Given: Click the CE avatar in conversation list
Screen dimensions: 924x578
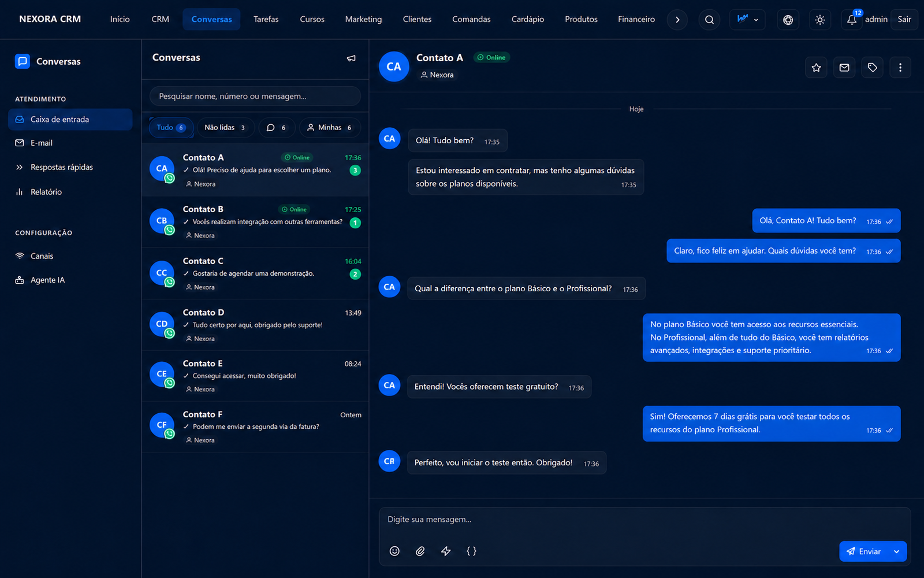Looking at the screenshot, I should (162, 374).
